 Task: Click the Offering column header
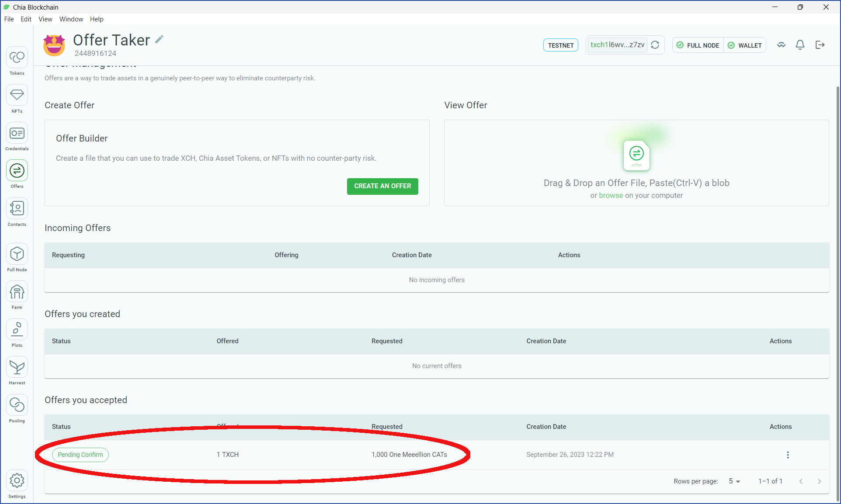click(286, 255)
